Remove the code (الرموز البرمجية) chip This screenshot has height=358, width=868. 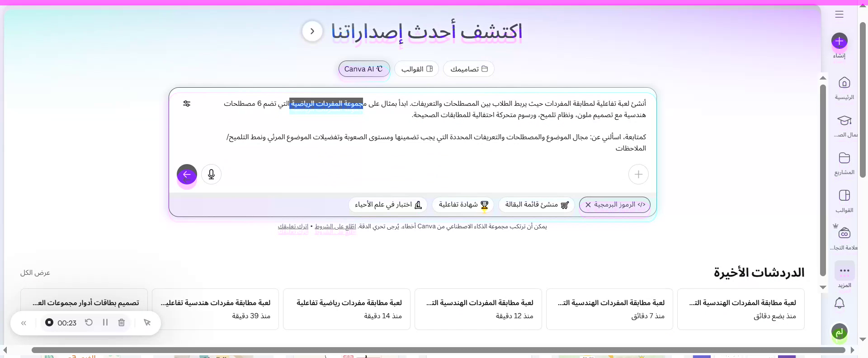point(588,205)
